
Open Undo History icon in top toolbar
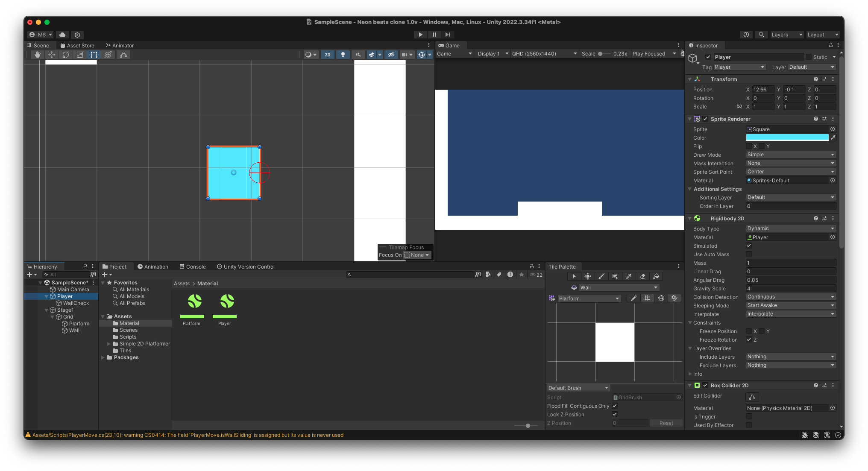click(x=746, y=35)
